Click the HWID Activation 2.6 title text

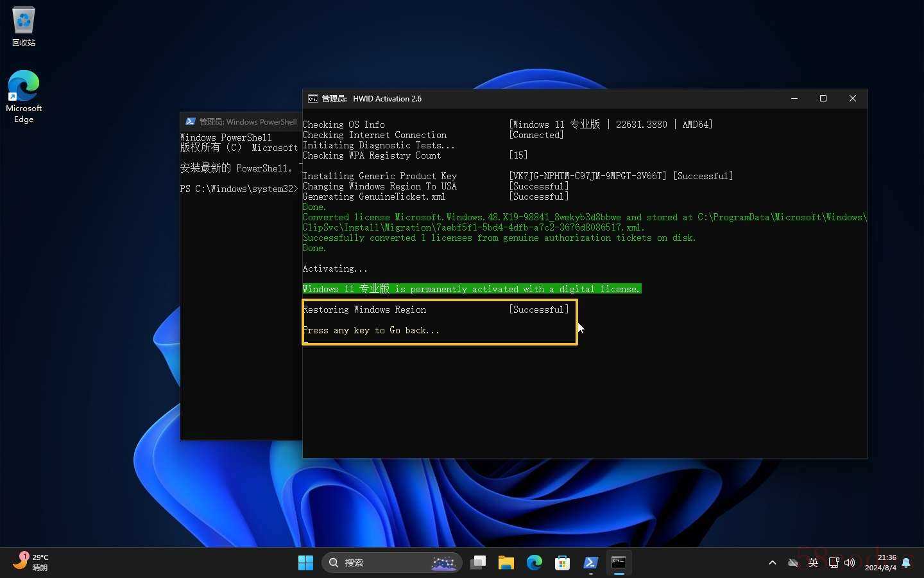point(387,99)
